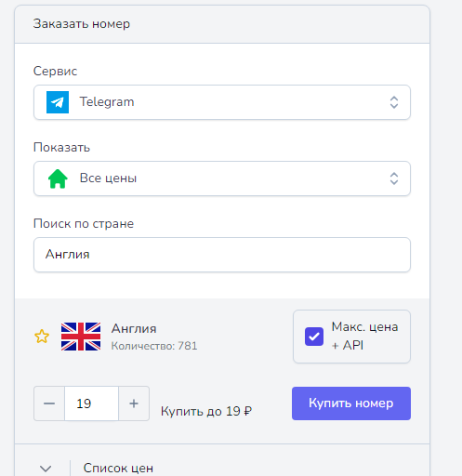This screenshot has width=462, height=476.
Task: Click the Все цены option text
Action: pos(108,178)
